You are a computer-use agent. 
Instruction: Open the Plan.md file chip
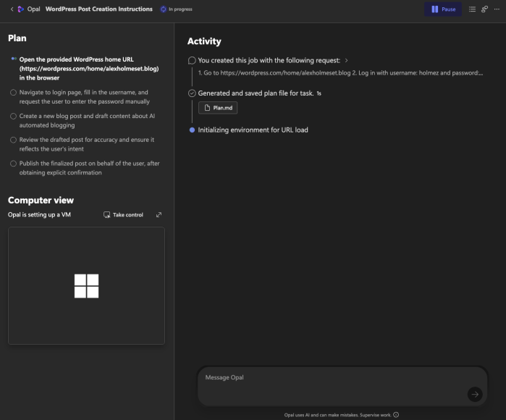point(218,108)
